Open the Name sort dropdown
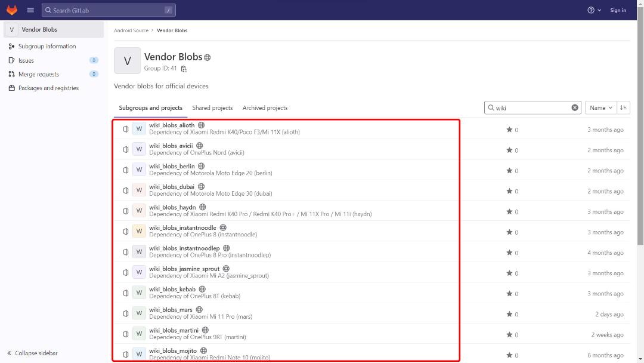This screenshot has width=644, height=363. pyautogui.click(x=600, y=107)
